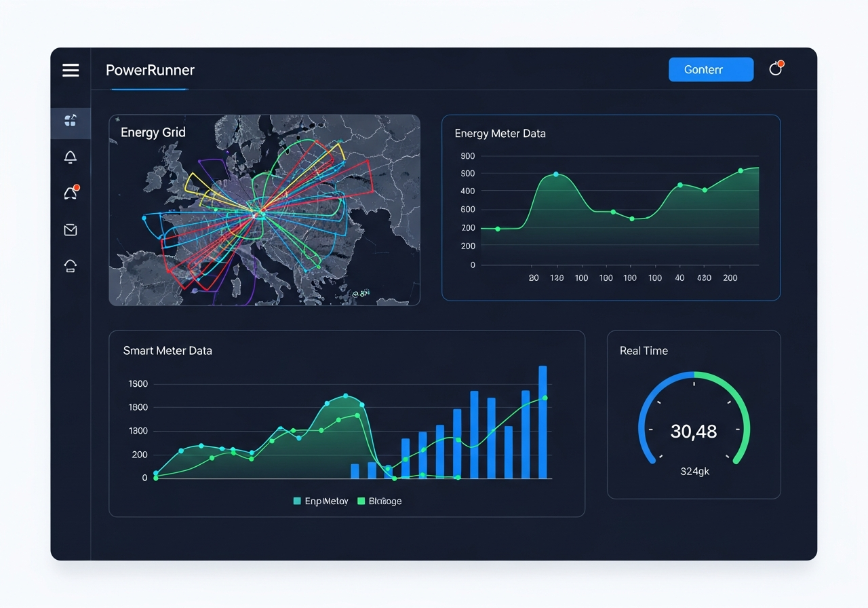Click the sidebar alert icon with red badge
Image resolution: width=868 pixels, height=608 pixels.
click(x=71, y=193)
